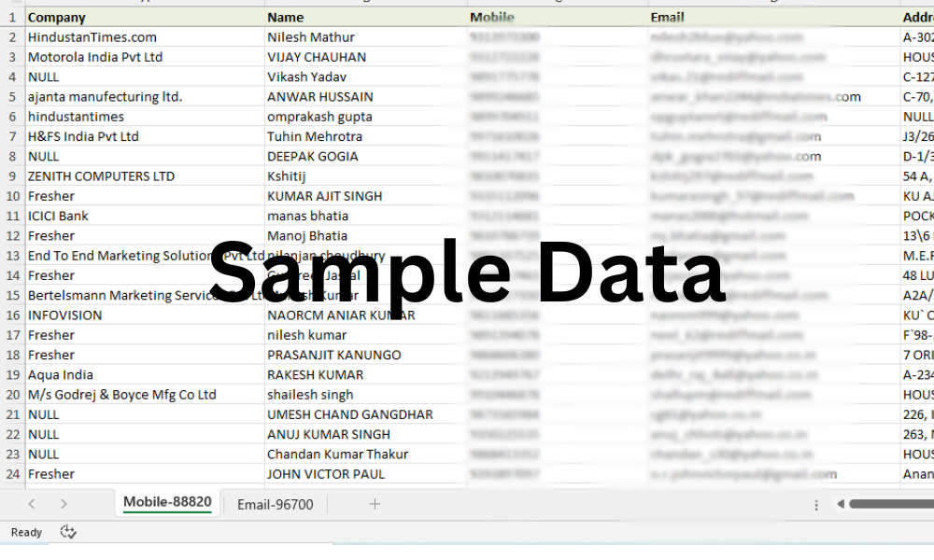934x560 pixels.
Task: Select the row 1 header number
Action: click(x=12, y=17)
